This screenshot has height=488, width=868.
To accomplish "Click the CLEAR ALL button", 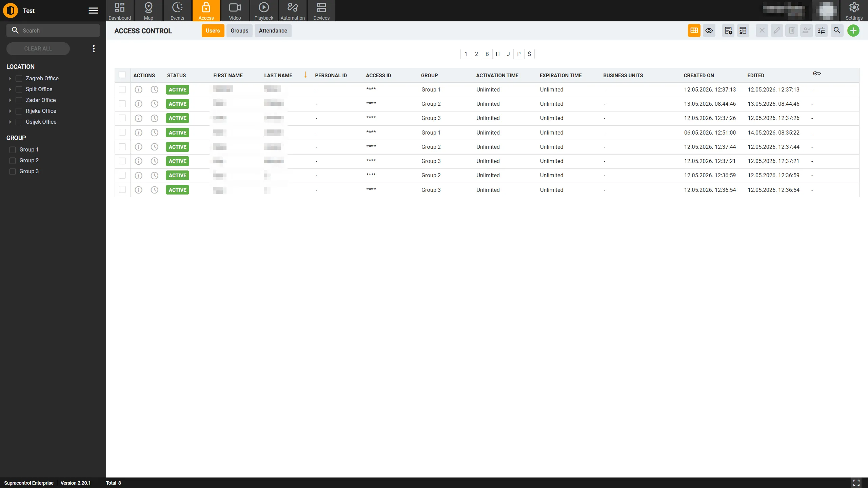I will 38,48.
